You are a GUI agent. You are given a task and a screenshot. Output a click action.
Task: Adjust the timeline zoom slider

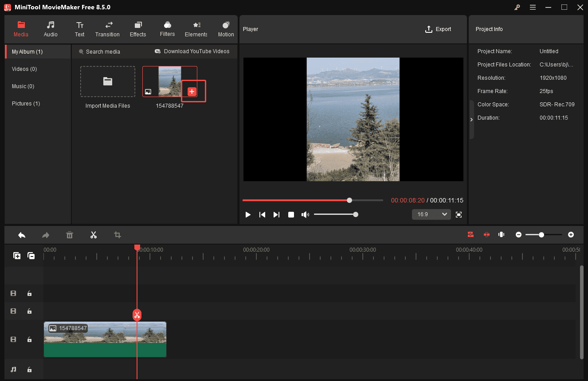tap(541, 234)
